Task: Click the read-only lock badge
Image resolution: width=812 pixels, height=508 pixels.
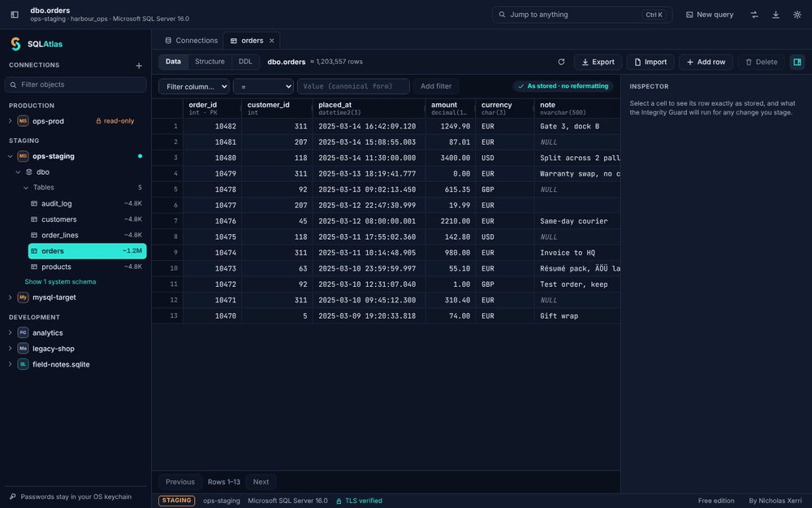Action: click(x=115, y=121)
